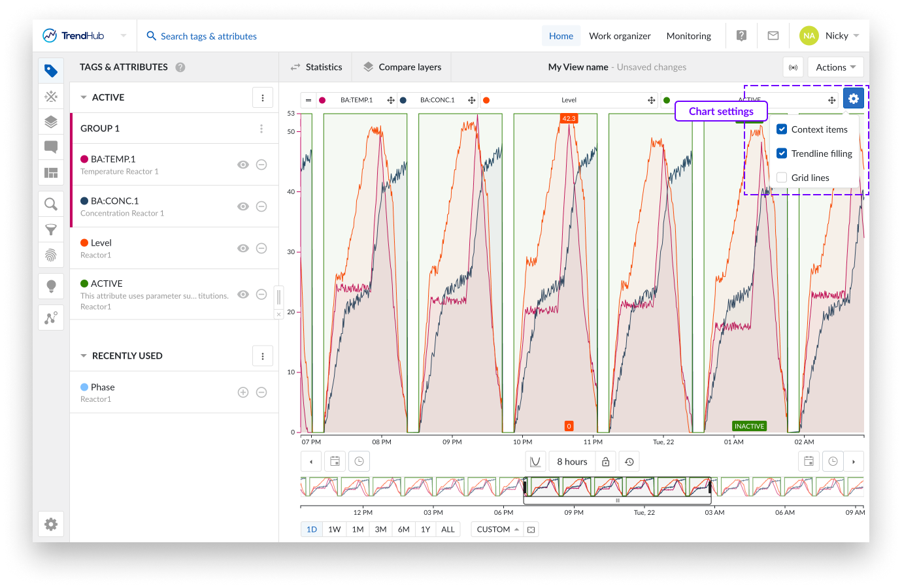This screenshot has height=588, width=902.
Task: Uncheck the Trendline filling checkbox
Action: [782, 154]
